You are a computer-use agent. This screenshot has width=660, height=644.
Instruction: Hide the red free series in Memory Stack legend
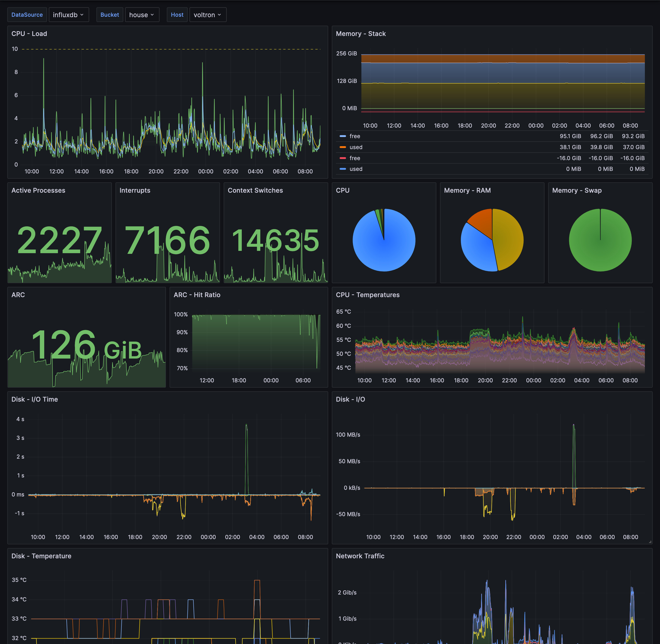click(x=355, y=158)
